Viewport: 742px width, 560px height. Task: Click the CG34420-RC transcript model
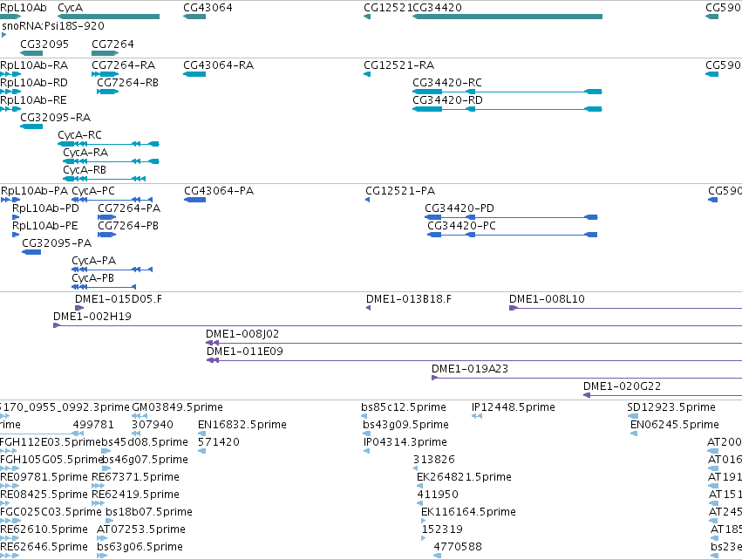coord(507,92)
